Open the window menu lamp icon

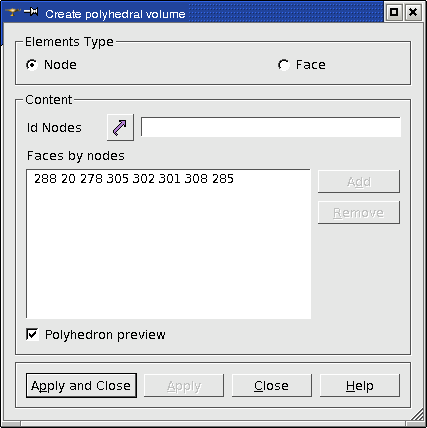click(13, 13)
